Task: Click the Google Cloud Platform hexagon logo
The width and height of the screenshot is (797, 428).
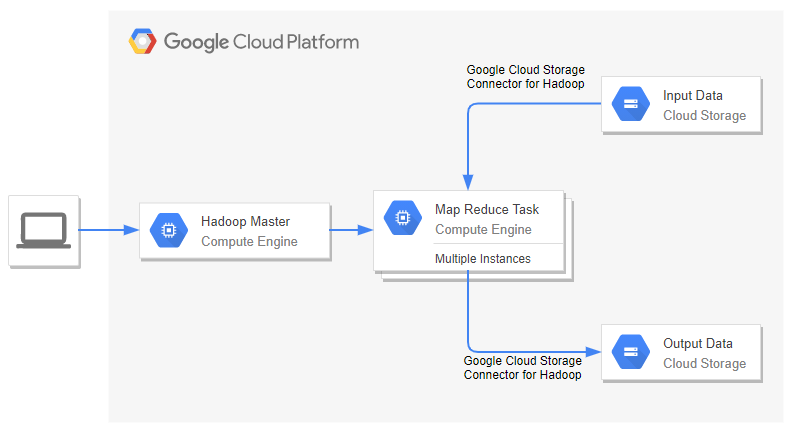Action: [x=142, y=41]
